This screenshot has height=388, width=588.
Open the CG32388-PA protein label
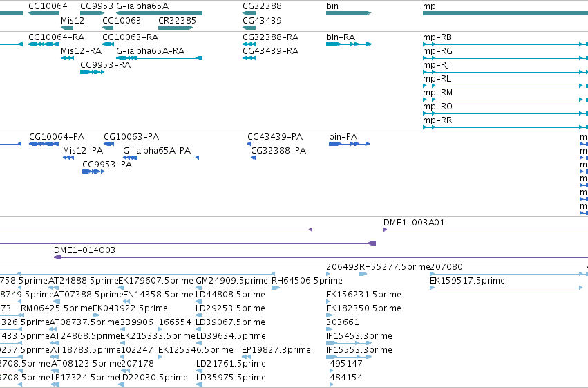coord(278,151)
